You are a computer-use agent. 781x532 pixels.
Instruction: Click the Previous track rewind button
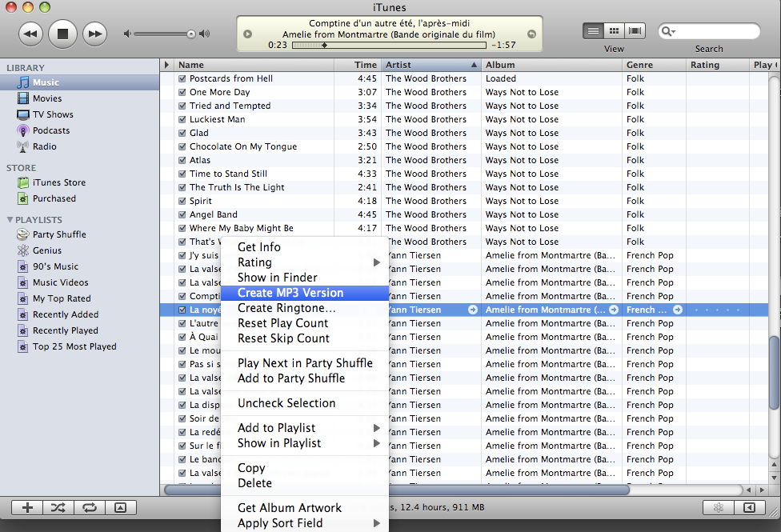(30, 34)
